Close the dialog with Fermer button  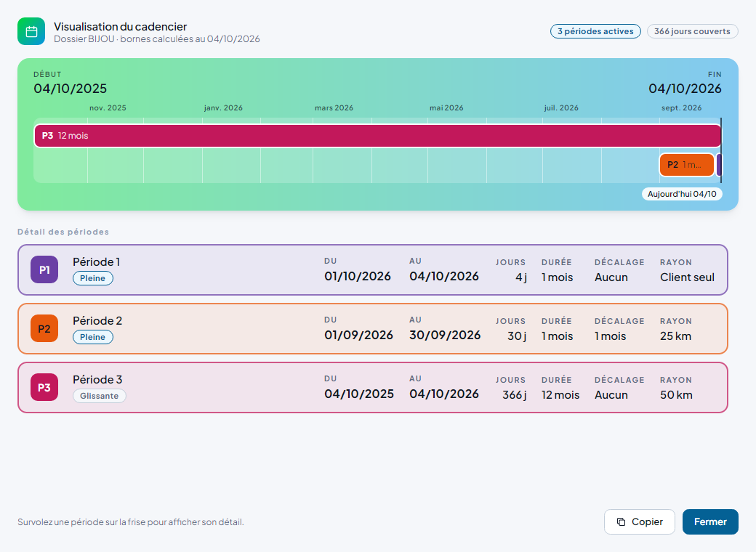pos(710,521)
